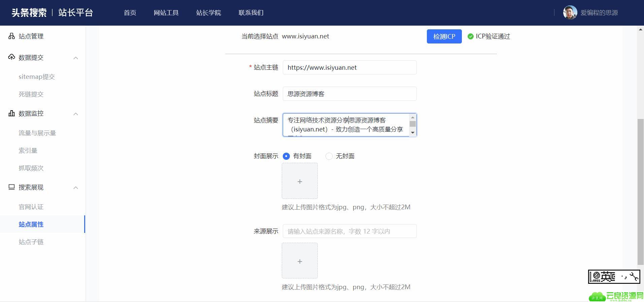Collapse the 数据监控 section chevron
The image size is (644, 302).
click(x=76, y=114)
